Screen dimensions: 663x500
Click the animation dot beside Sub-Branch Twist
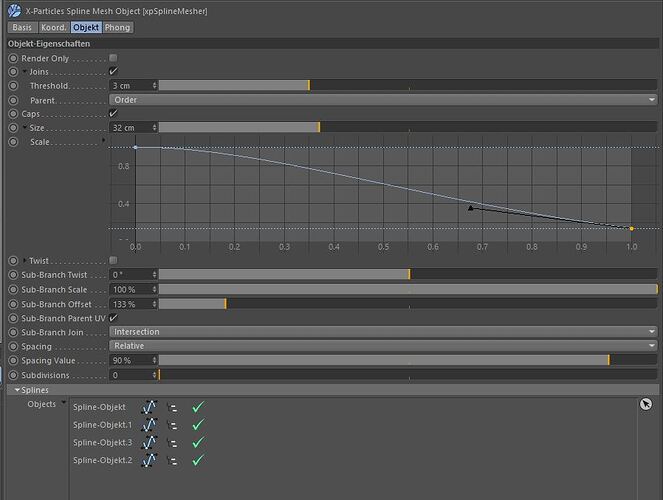(13, 275)
